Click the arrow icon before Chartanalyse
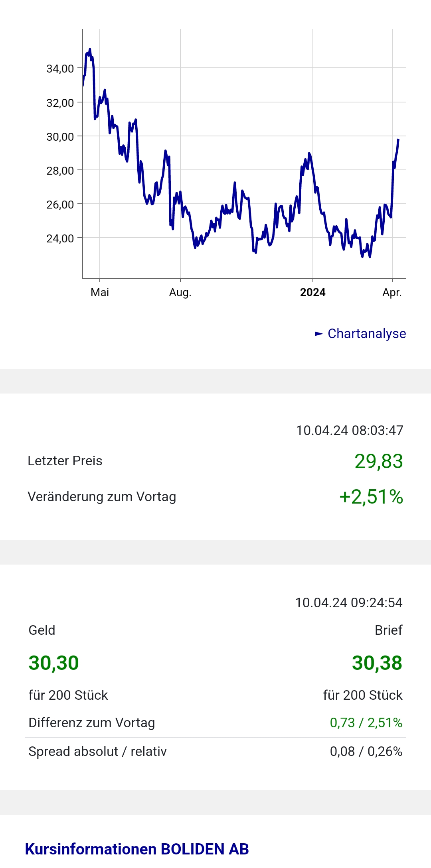Viewport: 431px width, 868px height. tap(319, 334)
